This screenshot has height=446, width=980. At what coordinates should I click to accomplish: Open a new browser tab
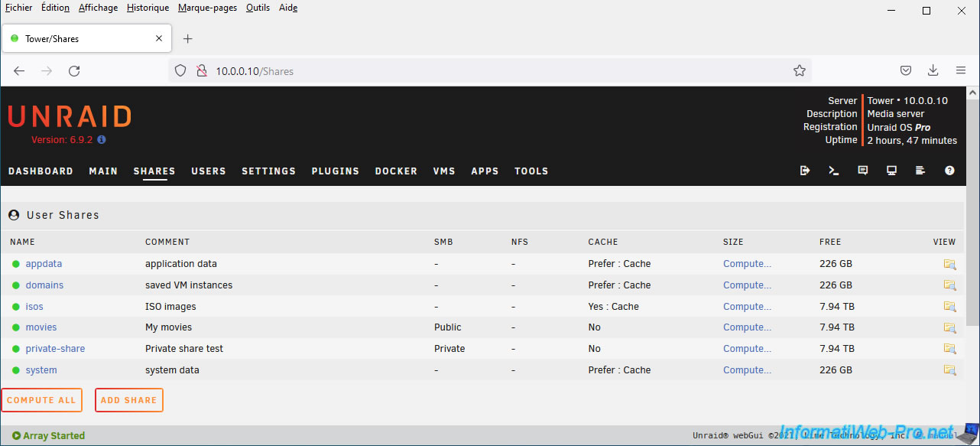(188, 39)
